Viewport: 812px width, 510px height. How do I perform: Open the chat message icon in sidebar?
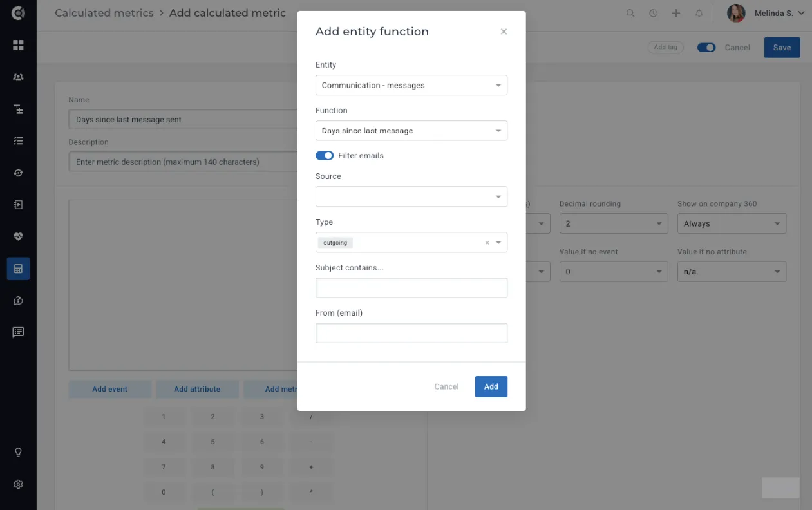[18, 332]
